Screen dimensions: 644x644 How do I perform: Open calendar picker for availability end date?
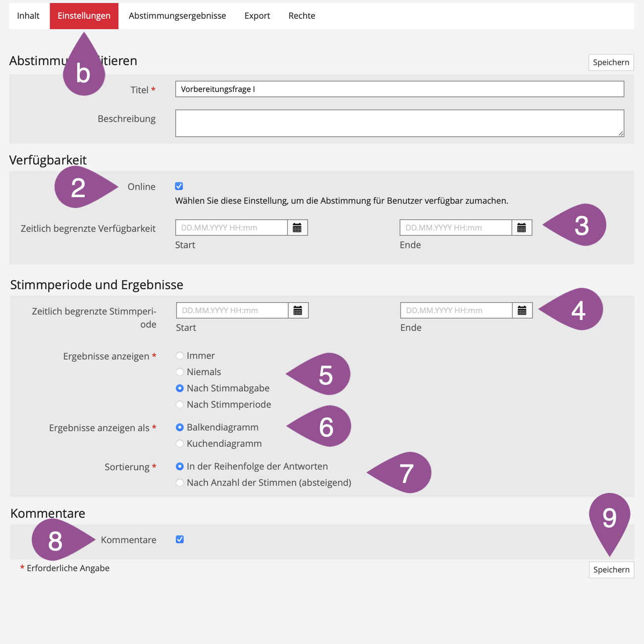click(x=522, y=228)
